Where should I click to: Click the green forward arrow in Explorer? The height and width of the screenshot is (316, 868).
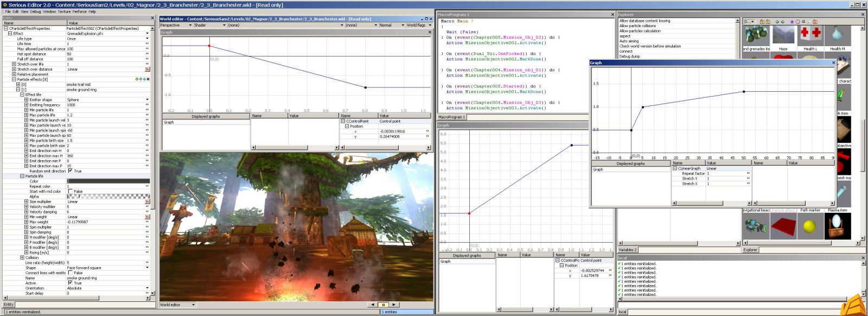[x=782, y=22]
